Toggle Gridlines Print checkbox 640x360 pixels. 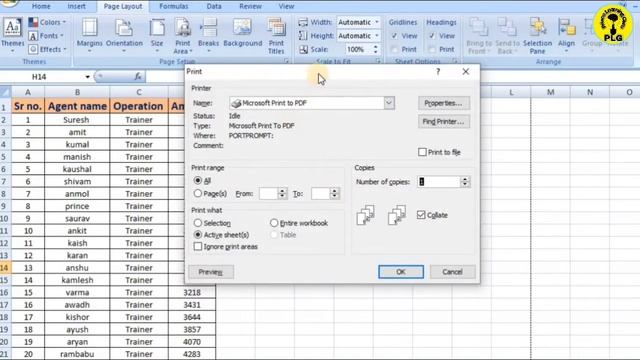(394, 49)
